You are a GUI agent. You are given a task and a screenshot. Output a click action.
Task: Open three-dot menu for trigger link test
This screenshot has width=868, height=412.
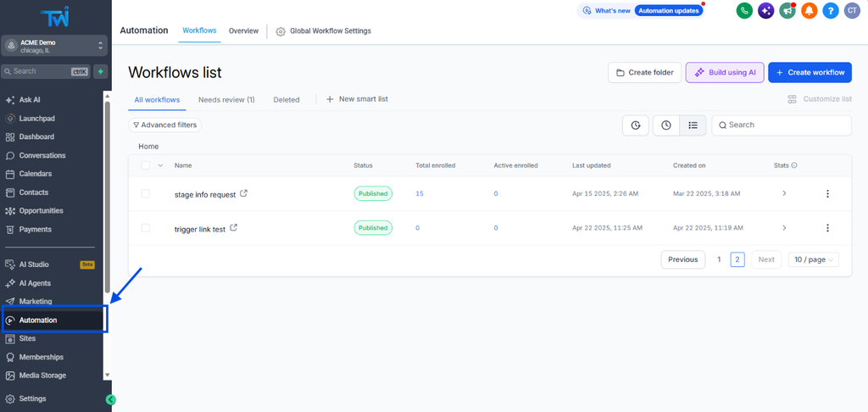click(827, 228)
